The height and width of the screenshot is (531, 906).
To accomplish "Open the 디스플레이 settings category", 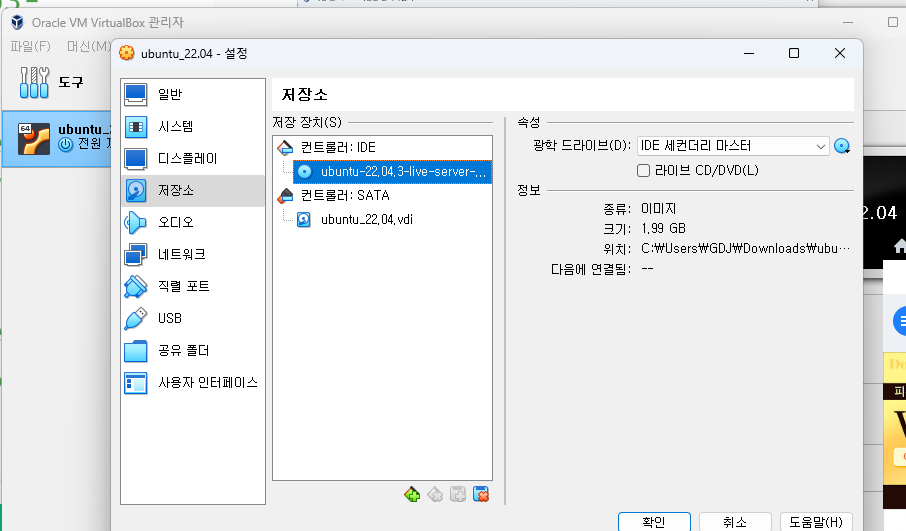I will (x=192, y=159).
